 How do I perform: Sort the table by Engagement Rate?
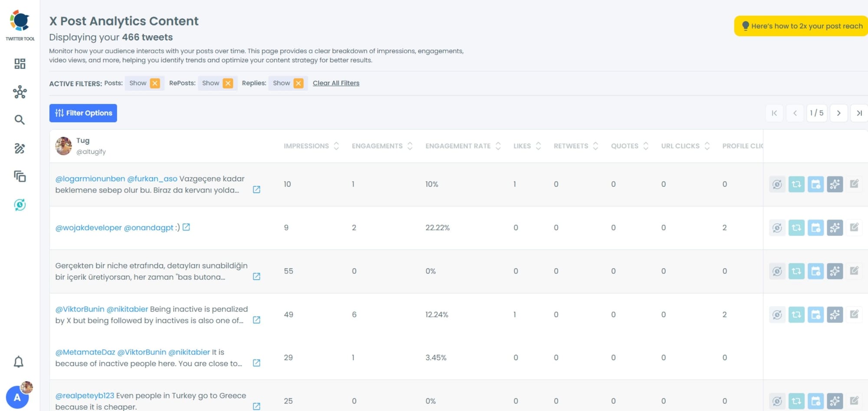(498, 146)
